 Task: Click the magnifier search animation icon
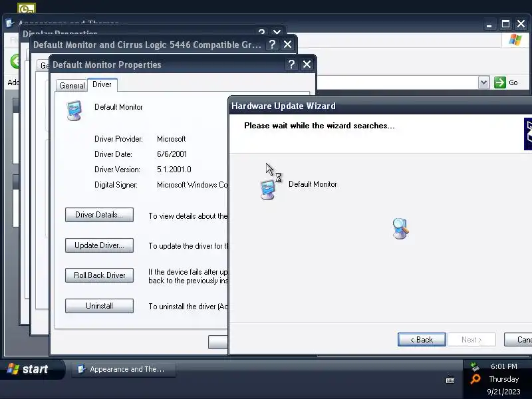tap(401, 229)
